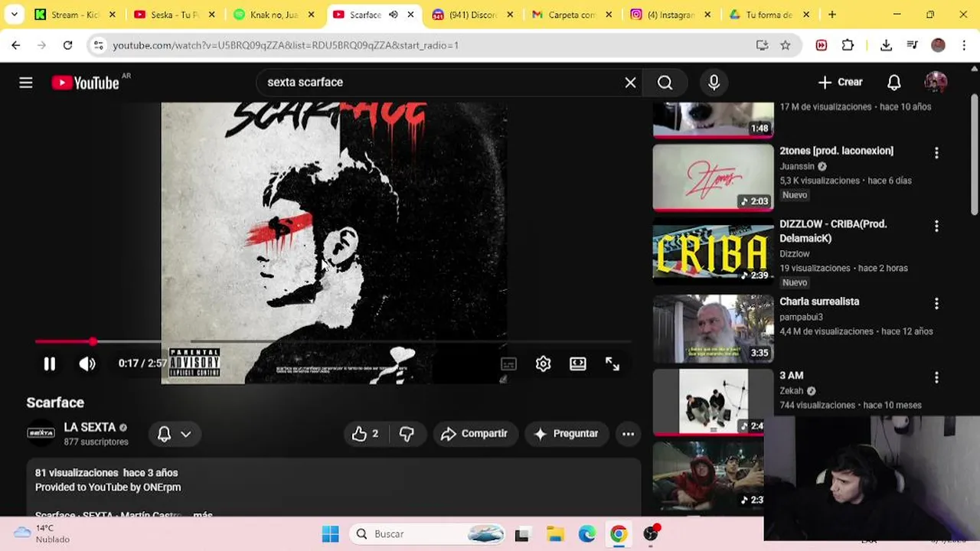Open the player settings gear
The width and height of the screenshot is (980, 551).
coord(543,364)
